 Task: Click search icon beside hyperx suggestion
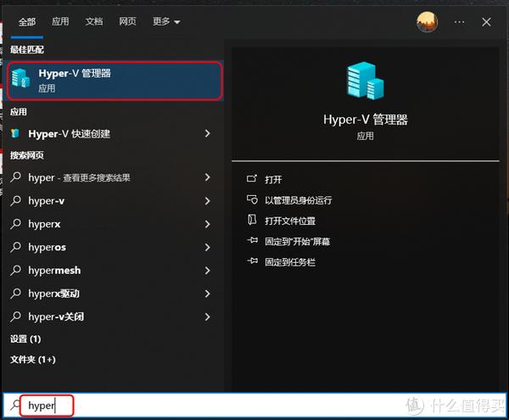pyautogui.click(x=15, y=224)
